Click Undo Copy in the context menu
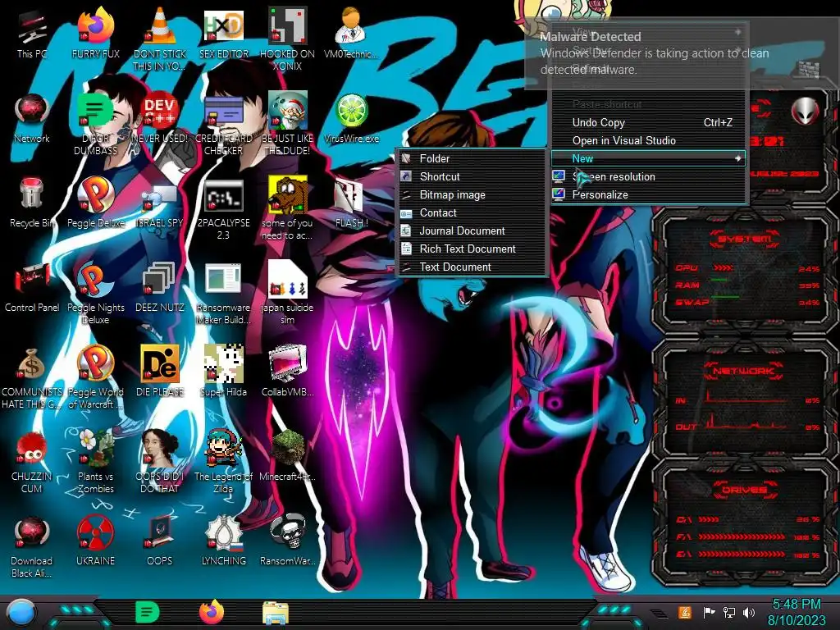The image size is (840, 630). 649,123
